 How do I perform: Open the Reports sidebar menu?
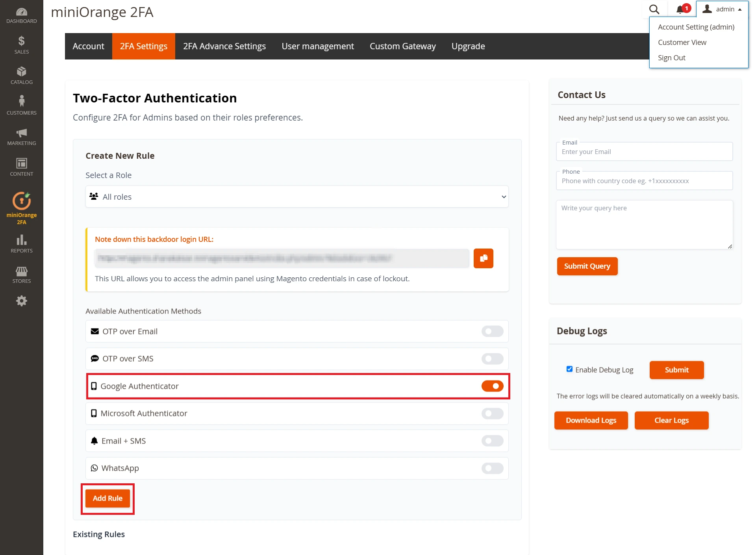pyautogui.click(x=22, y=244)
